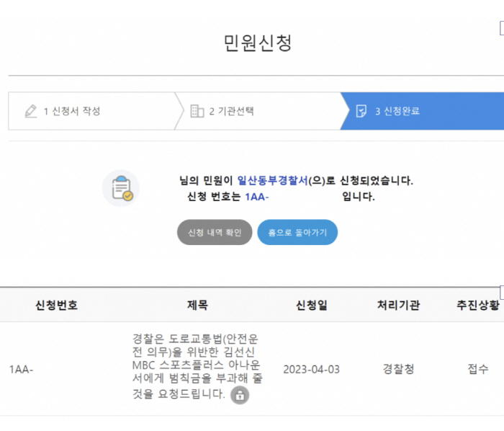Click the pencil icon for 신청서 작성
The image size is (504, 431).
(x=31, y=111)
